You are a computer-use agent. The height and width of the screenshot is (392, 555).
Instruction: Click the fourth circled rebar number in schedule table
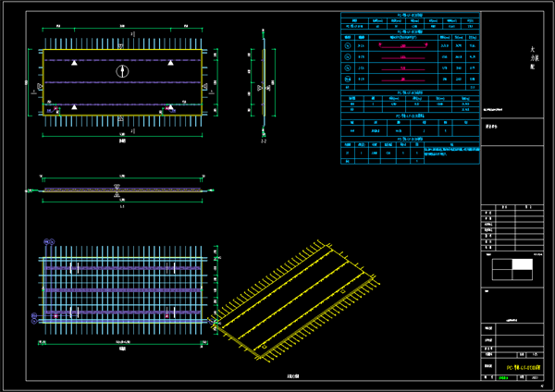(348, 79)
